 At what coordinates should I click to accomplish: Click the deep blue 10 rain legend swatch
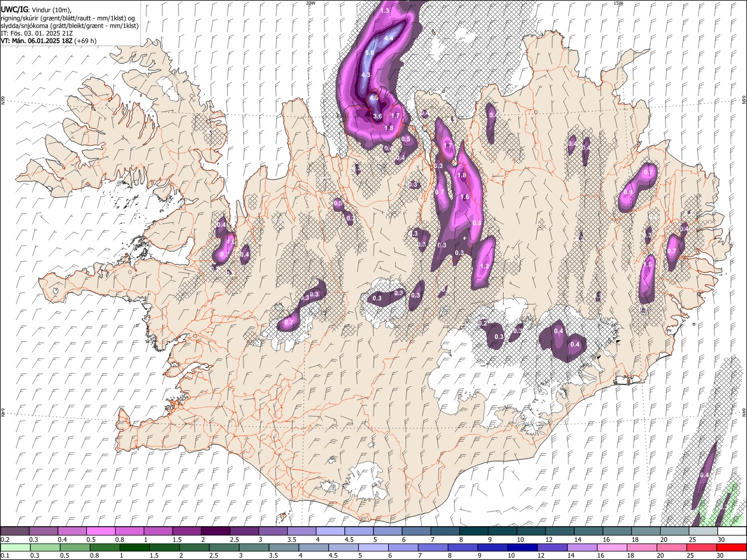click(x=523, y=547)
